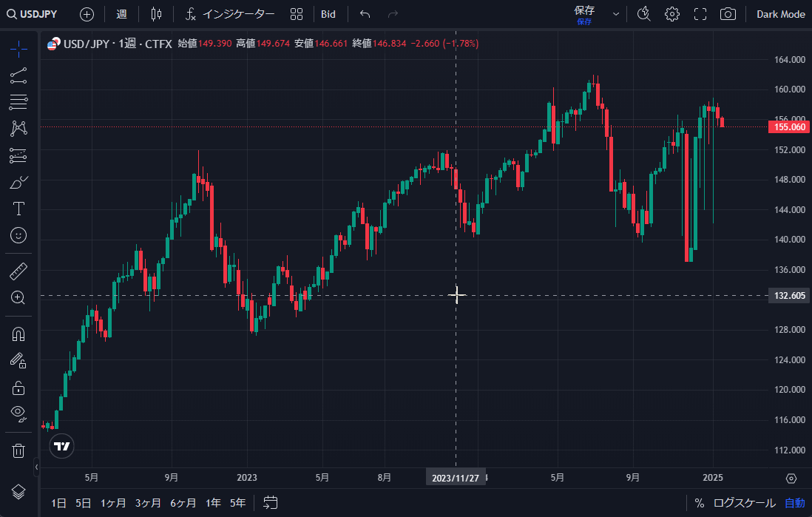The height and width of the screenshot is (517, 812).
Task: Toggle magnet mode
Action: coord(18,334)
